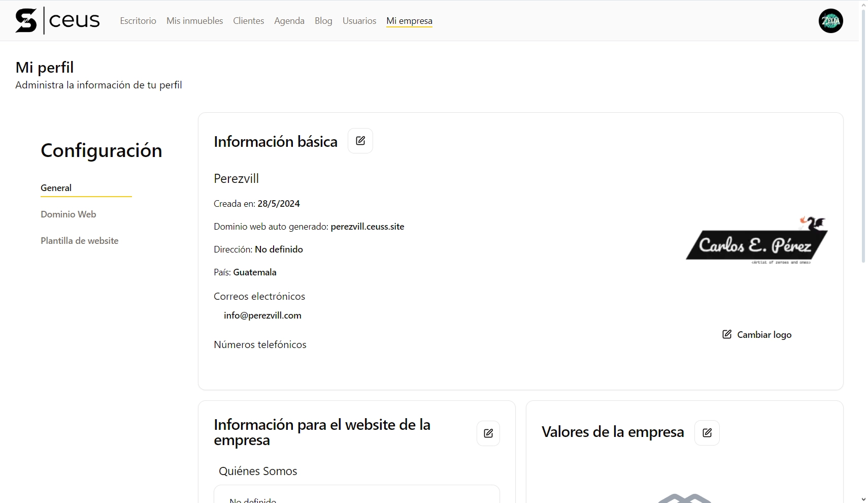Click the Cambiar logo pencil icon

[x=727, y=334]
